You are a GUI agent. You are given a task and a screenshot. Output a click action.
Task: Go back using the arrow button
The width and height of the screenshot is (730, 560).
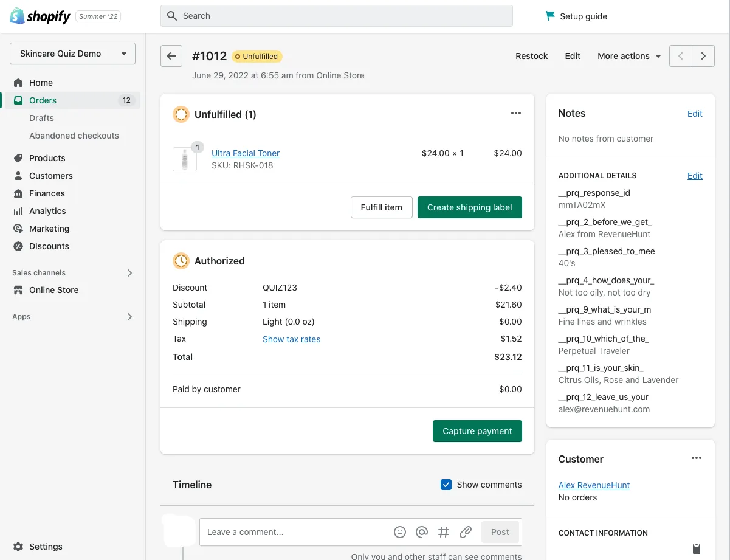pyautogui.click(x=171, y=56)
